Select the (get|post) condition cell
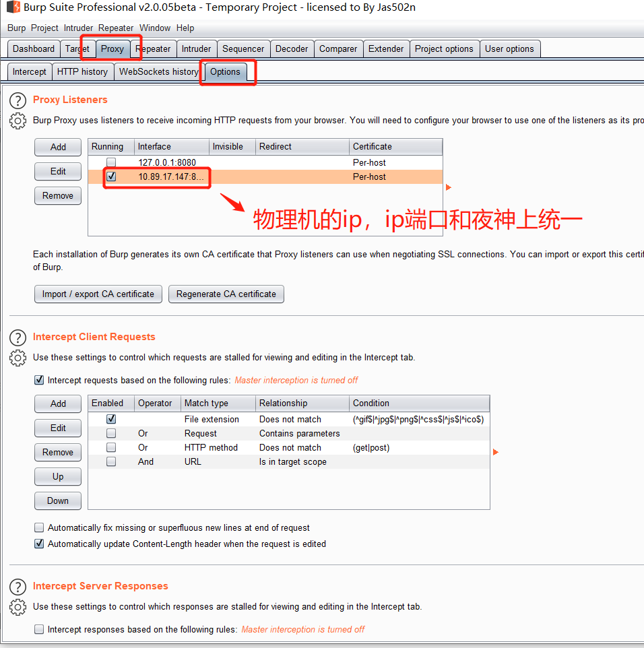Image resolution: width=644 pixels, height=648 pixels. (420, 447)
